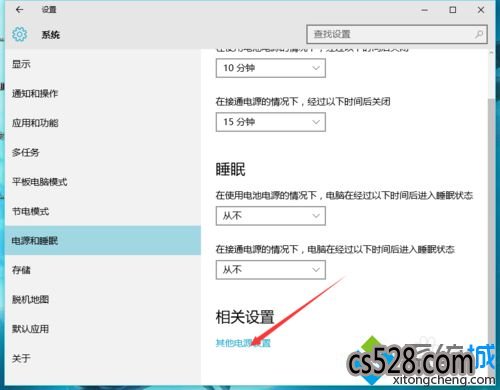Open the plugged-in sleep 从不 dropdown
This screenshot has width=500, height=390.
point(271,270)
